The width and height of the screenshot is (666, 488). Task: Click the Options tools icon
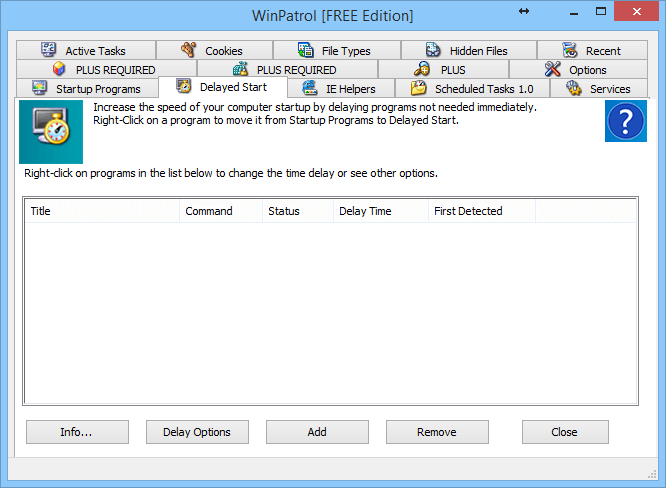[553, 69]
